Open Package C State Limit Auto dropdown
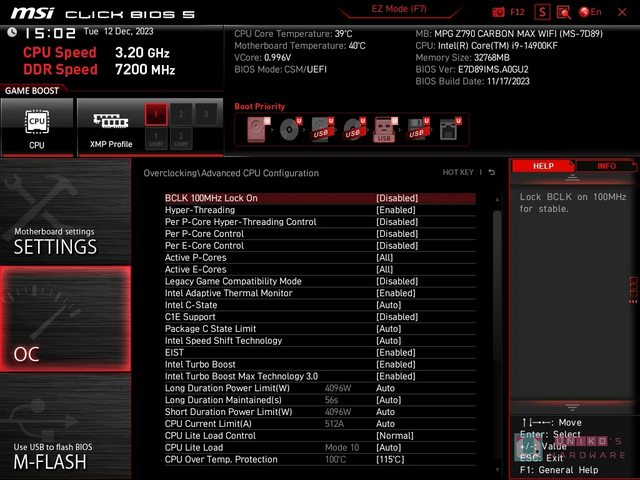The width and height of the screenshot is (640, 480). pos(388,328)
